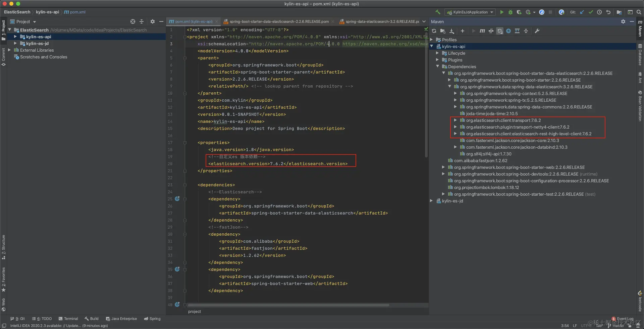Download Sources and Documentation in Maven panel
644x329 pixels.
click(452, 31)
